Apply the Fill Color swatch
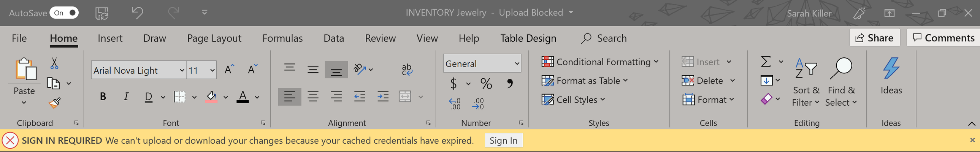This screenshot has height=152, width=980. click(x=211, y=97)
